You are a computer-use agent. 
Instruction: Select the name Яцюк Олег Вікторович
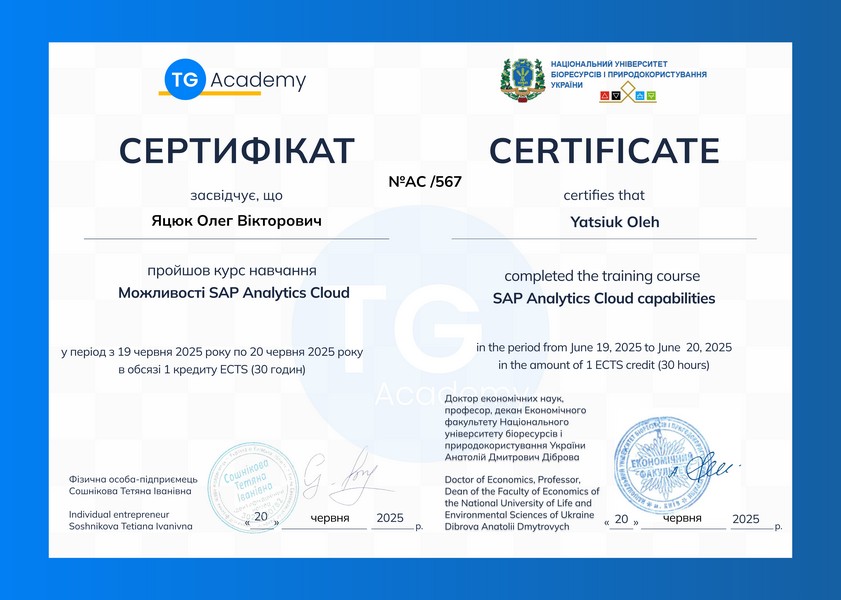coord(236,219)
